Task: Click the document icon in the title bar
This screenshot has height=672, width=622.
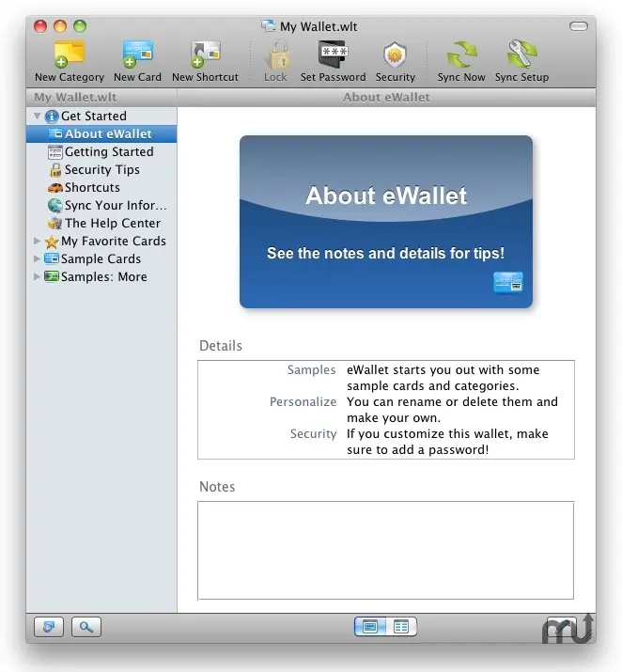Action: tap(269, 25)
